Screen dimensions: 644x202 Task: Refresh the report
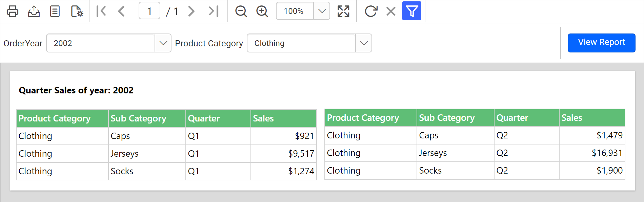click(x=371, y=11)
